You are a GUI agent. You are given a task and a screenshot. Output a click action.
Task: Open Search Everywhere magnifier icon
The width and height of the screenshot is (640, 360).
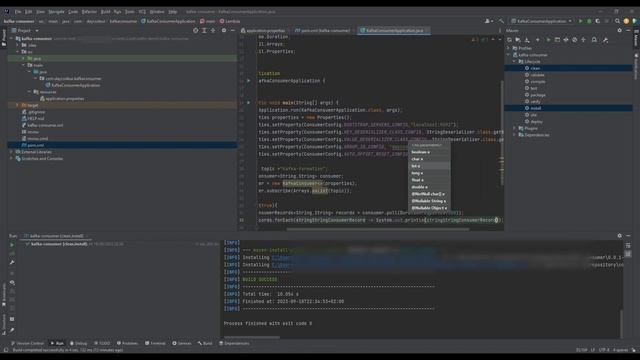coord(617,21)
